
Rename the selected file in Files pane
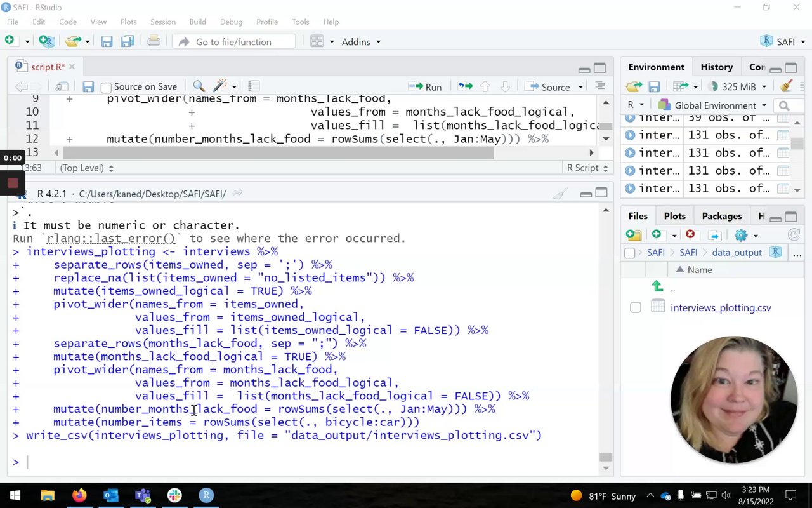point(714,236)
